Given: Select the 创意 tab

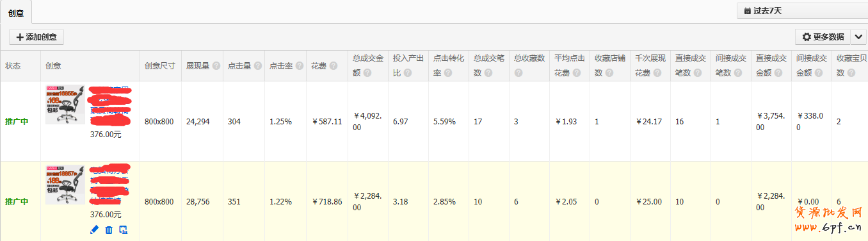Looking at the screenshot, I should [16, 12].
